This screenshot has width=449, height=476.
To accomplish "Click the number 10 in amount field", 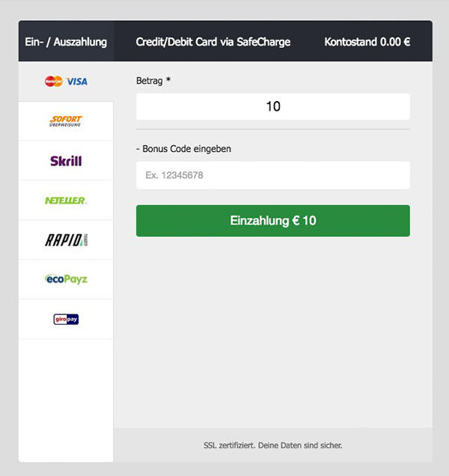I will 273,106.
